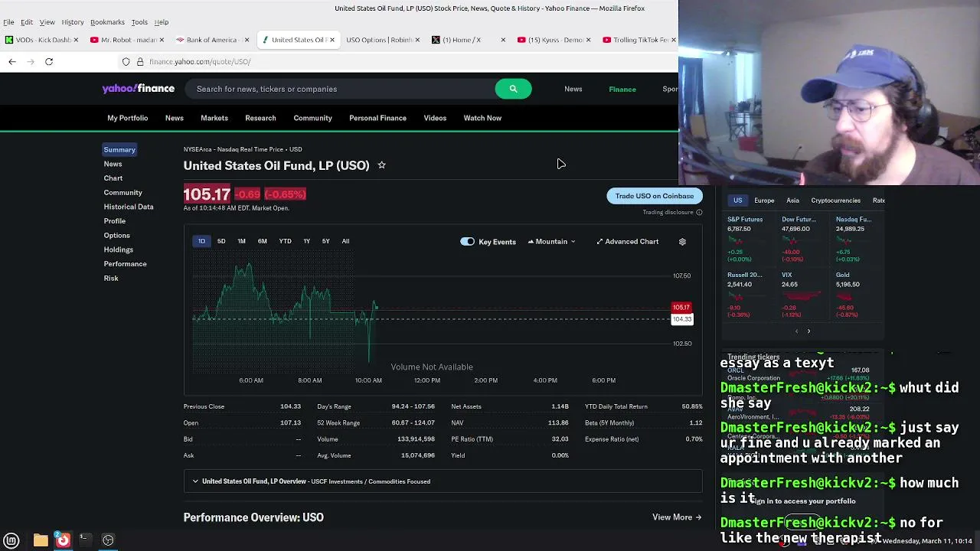980x551 pixels.
Task: Select the 1D chart range
Action: click(201, 241)
